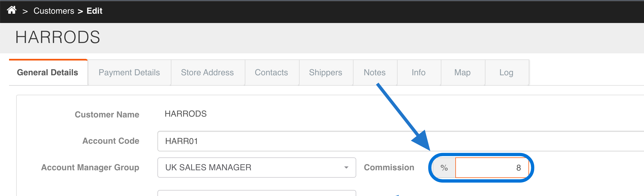Viewport: 644px width, 196px height.
Task: Go back to Customers breadcrumb link
Action: click(x=54, y=11)
